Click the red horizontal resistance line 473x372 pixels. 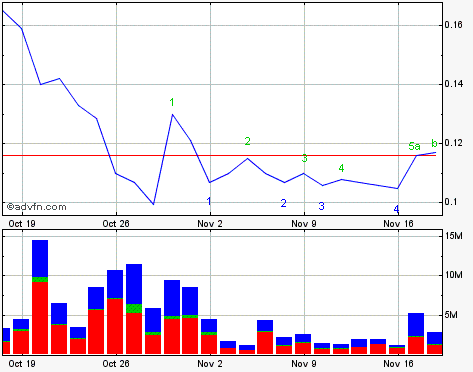coord(219,155)
